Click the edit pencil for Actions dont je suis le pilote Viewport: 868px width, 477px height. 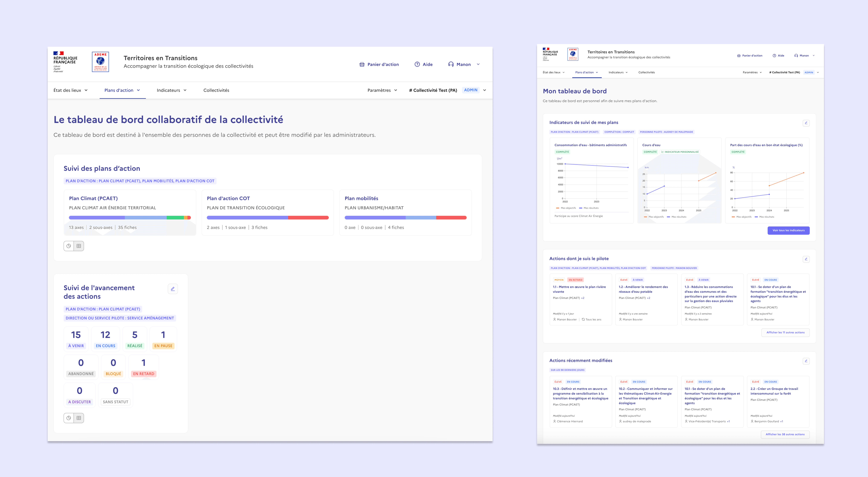click(x=806, y=259)
